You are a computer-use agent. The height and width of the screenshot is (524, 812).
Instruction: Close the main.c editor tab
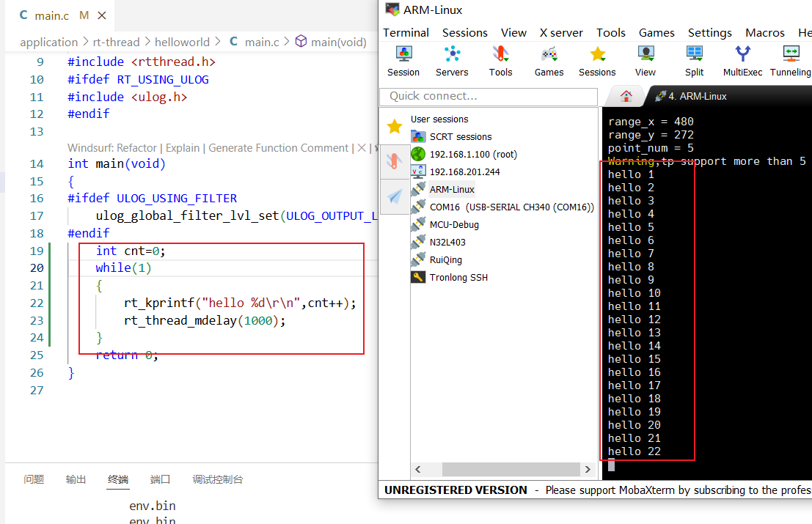pos(102,15)
